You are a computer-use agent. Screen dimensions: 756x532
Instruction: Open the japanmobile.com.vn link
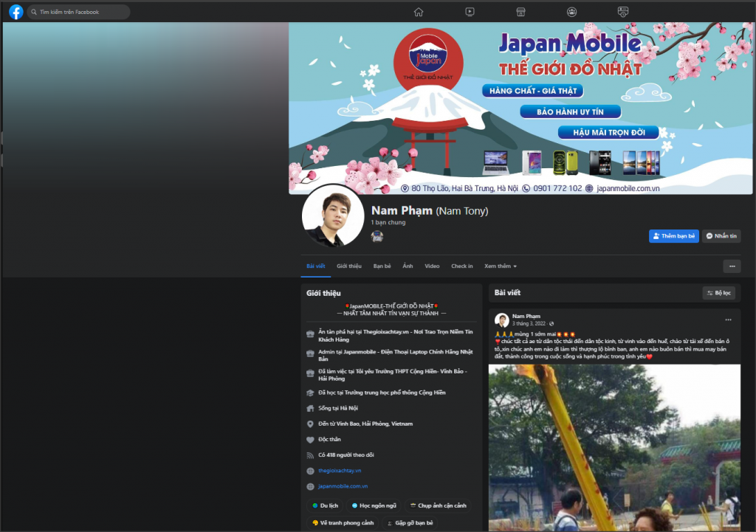tap(343, 486)
